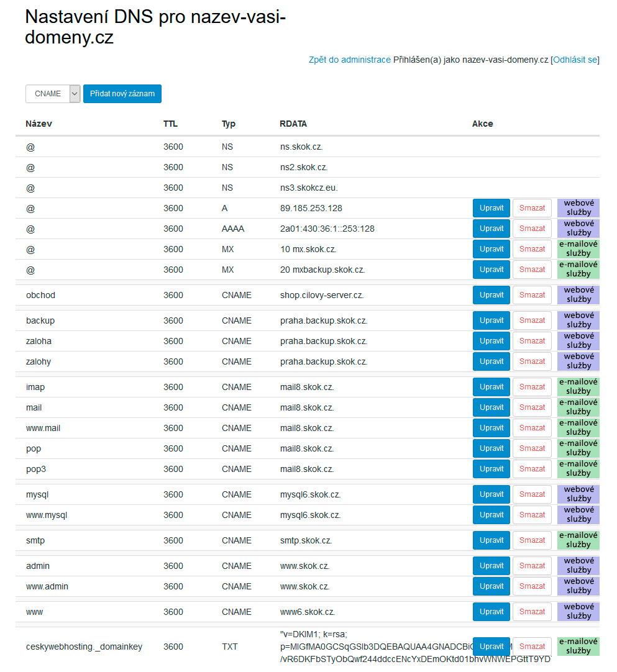Follow the Zpět do administrace link

[x=350, y=60]
